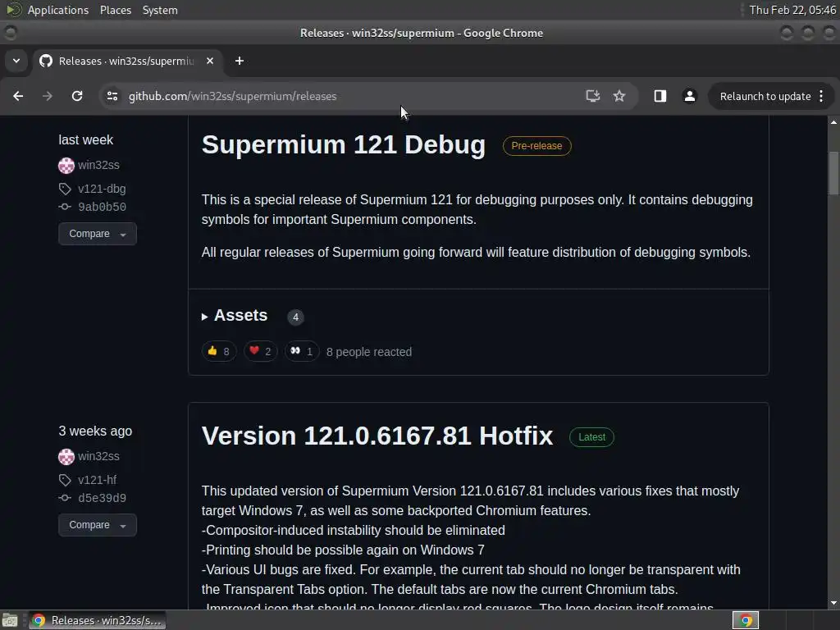Click the tag icon next to v121-hf
Viewport: 840px width, 630px height.
coord(65,480)
